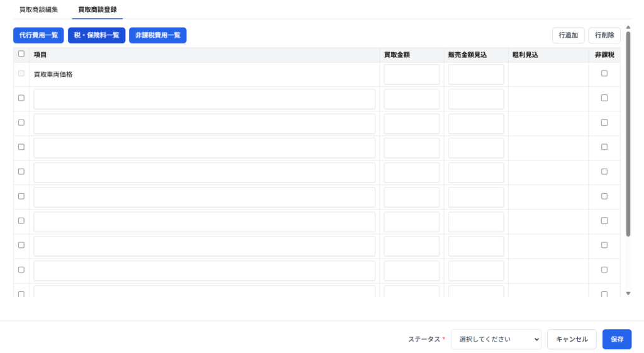The width and height of the screenshot is (644, 353).
Task: Click the 買取金額 field for 買取車両価格
Action: [411, 74]
